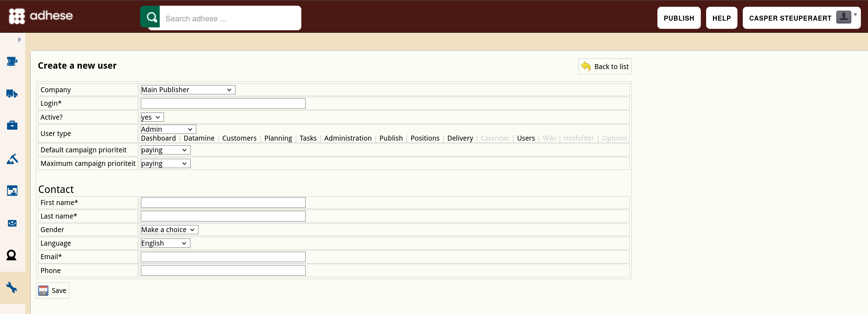Viewport: 868px width, 314px height.
Task: Open the wrench administration icon
Action: (x=12, y=287)
